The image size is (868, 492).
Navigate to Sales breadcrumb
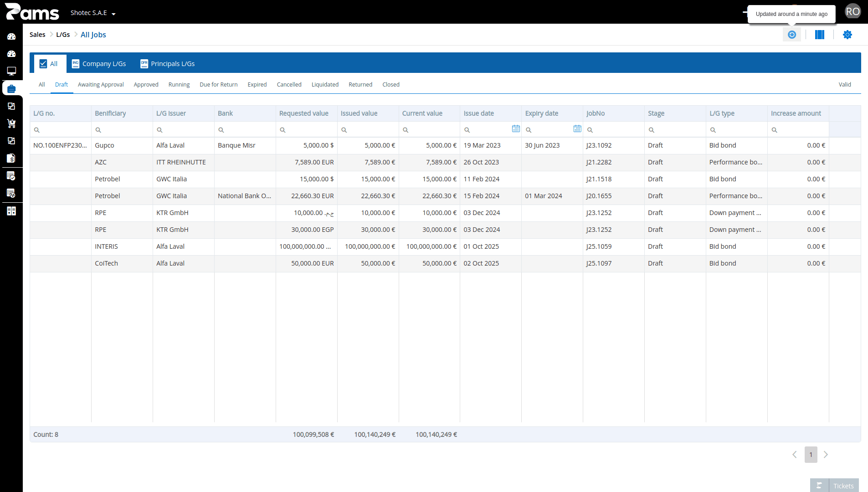point(37,35)
